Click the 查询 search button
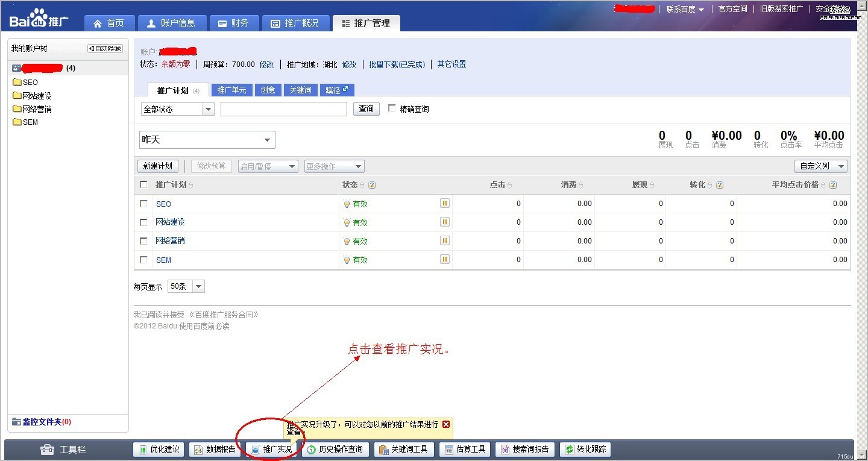Viewport: 868px width, 461px height. [366, 109]
